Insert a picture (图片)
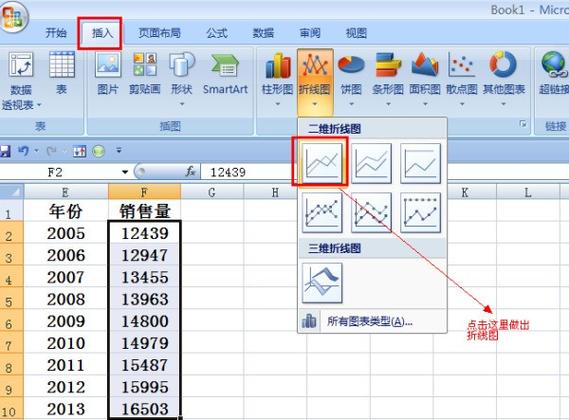The image size is (569, 420). pyautogui.click(x=108, y=73)
